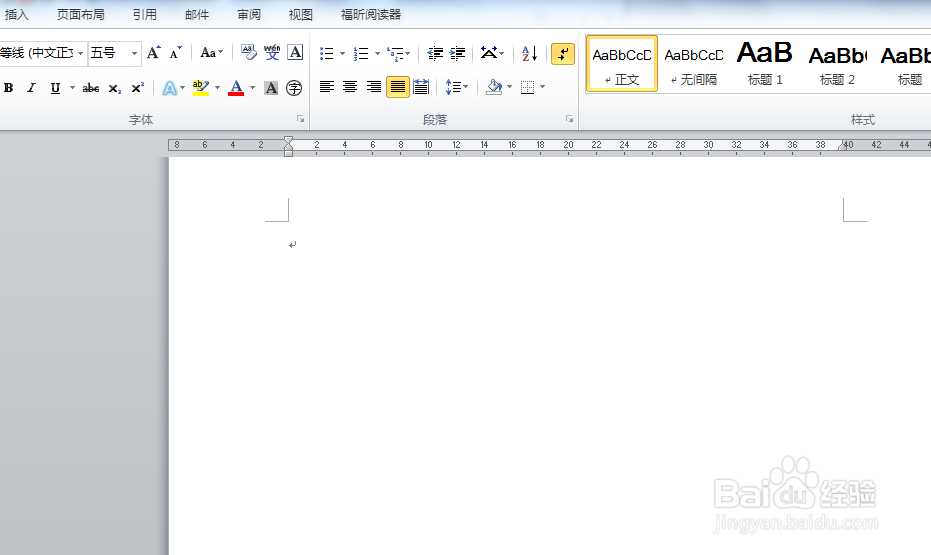This screenshot has width=931, height=555.
Task: Apply distributed alignment
Action: [x=421, y=87]
